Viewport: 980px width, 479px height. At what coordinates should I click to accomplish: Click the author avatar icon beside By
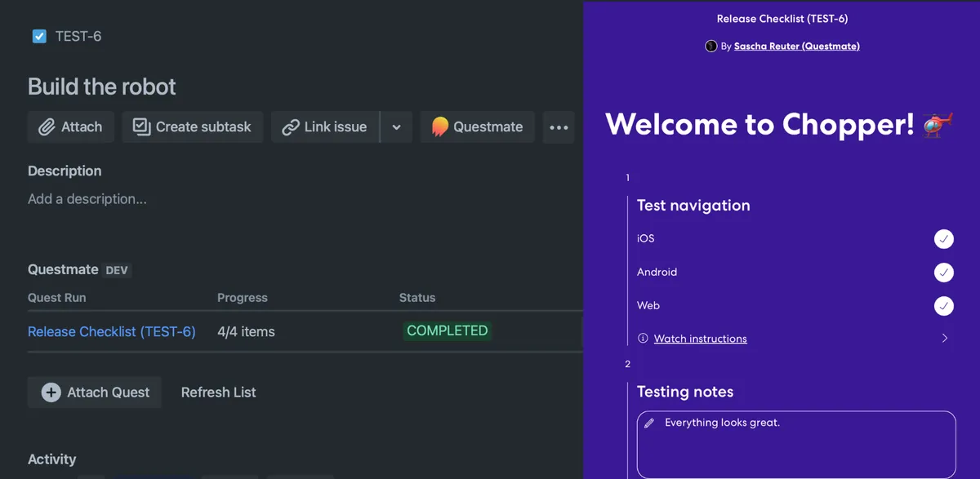click(x=711, y=47)
